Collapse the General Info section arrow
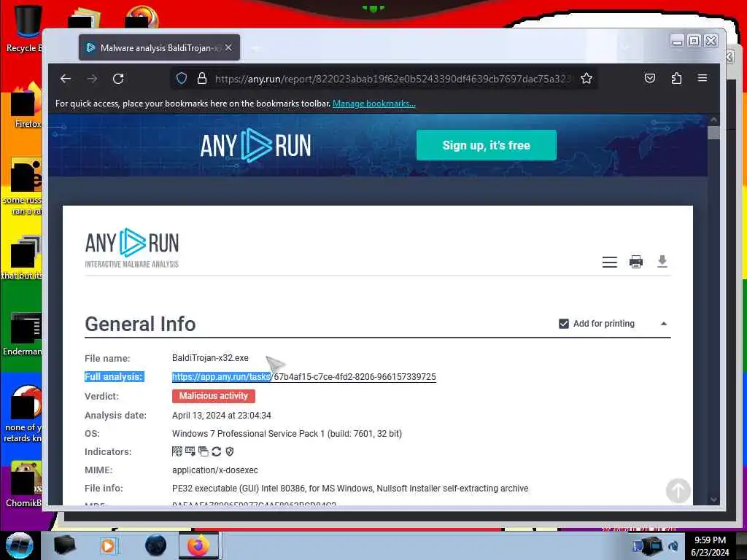The width and height of the screenshot is (747, 560). 664,324
